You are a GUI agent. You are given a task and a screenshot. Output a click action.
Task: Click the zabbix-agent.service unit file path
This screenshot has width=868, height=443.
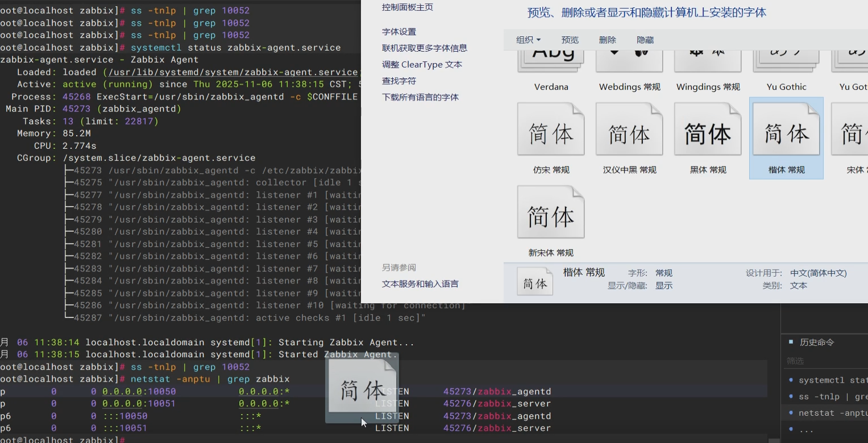pyautogui.click(x=233, y=72)
